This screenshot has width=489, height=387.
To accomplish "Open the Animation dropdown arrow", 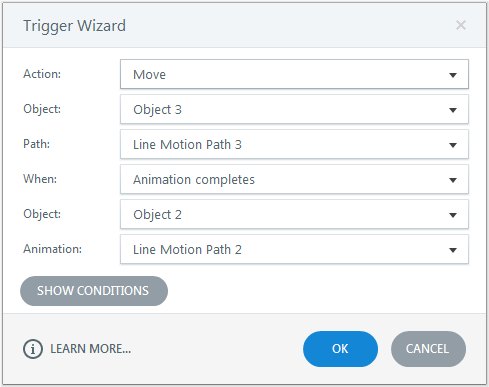I will pos(453,250).
